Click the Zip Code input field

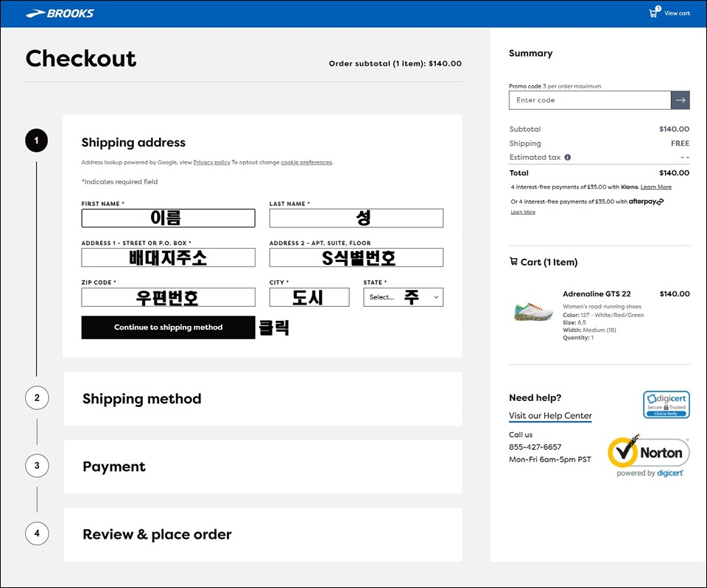click(168, 297)
